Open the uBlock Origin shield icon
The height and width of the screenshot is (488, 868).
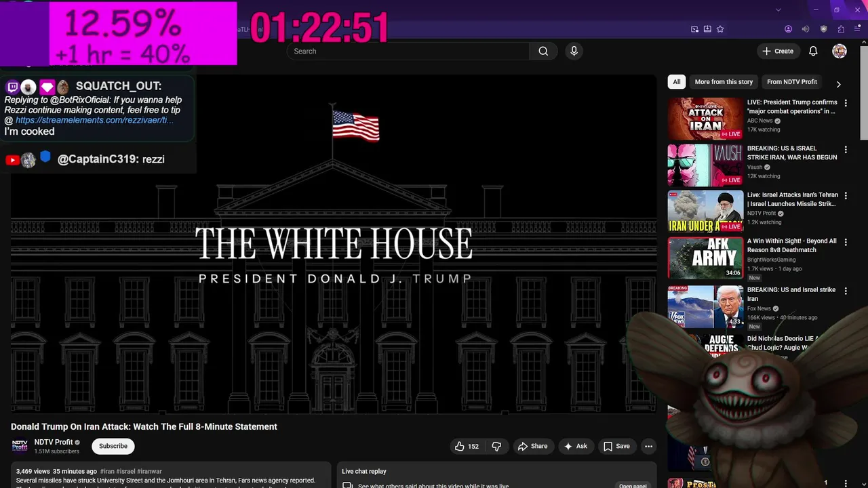click(824, 29)
